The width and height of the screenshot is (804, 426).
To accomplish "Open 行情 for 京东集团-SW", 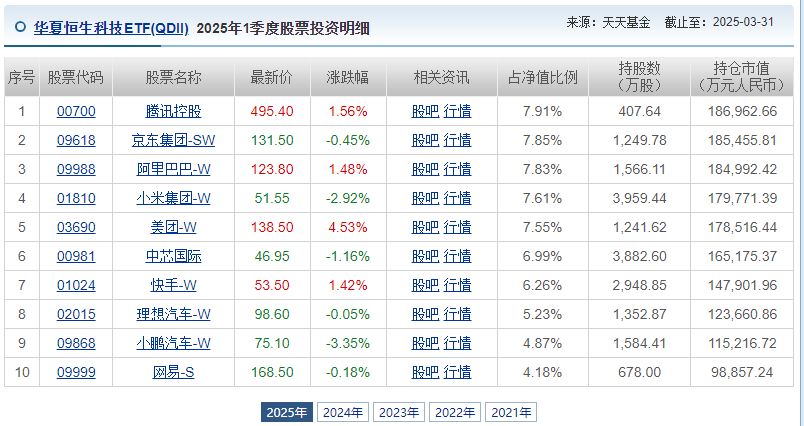I will pos(457,140).
